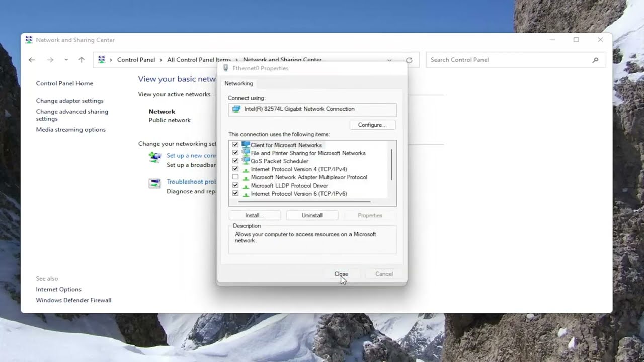This screenshot has height=362, width=644.
Task: Click the Intel network adapter icon
Action: (x=236, y=109)
